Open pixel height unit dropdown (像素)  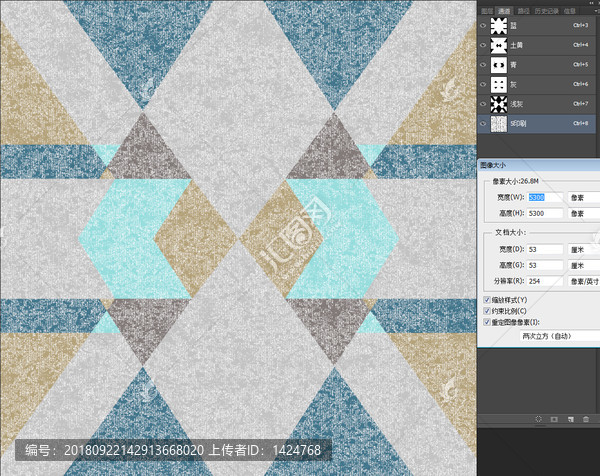click(x=584, y=214)
